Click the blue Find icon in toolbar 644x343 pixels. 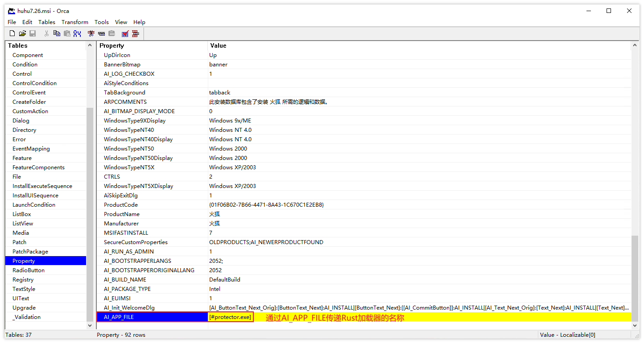(77, 33)
